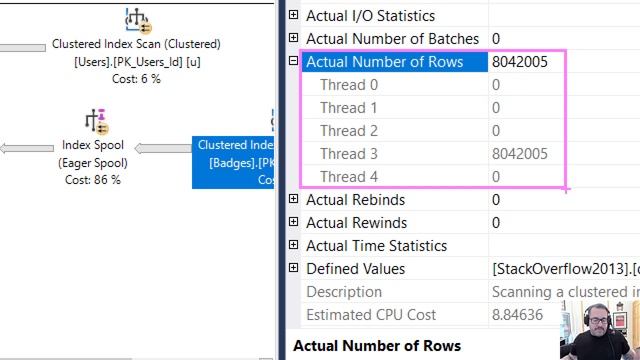Click the Actual Rewinds label
The width and height of the screenshot is (640, 360).
coord(356,223)
